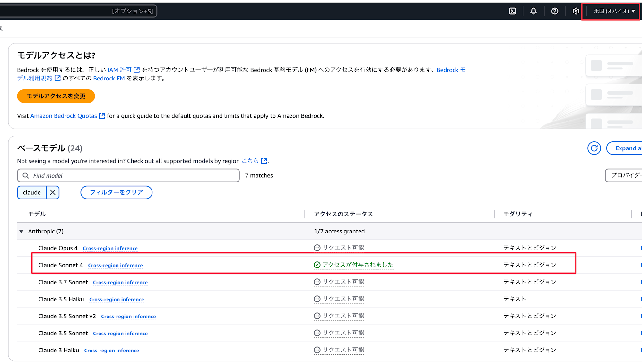The width and height of the screenshot is (642, 364).
Task: Open the notifications bell
Action: point(533,11)
